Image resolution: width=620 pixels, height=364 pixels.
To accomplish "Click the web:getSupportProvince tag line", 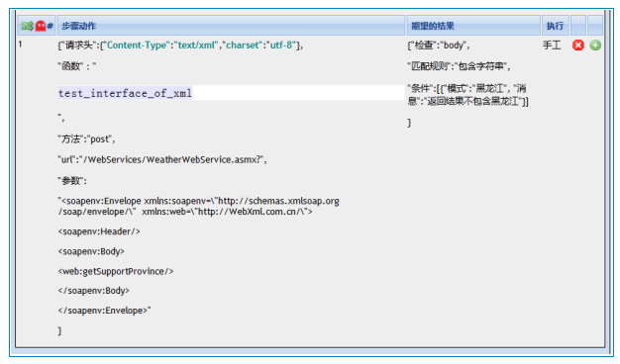I will (x=116, y=271).
